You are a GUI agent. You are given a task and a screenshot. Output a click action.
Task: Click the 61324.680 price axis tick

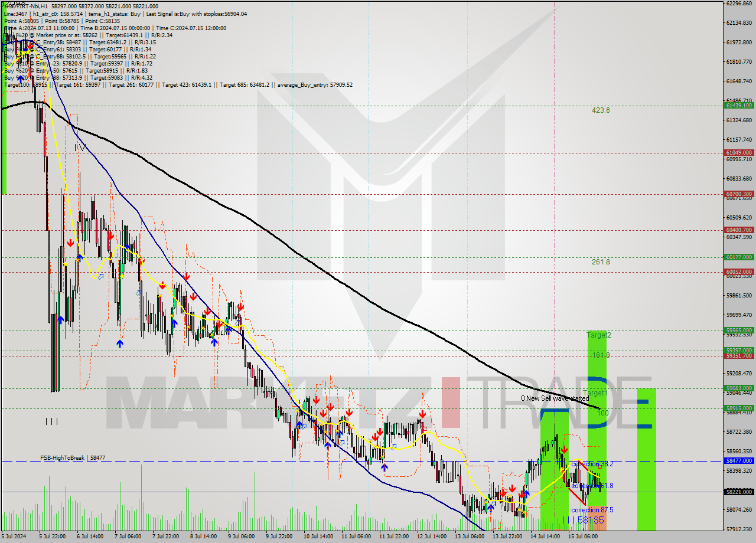(738, 120)
